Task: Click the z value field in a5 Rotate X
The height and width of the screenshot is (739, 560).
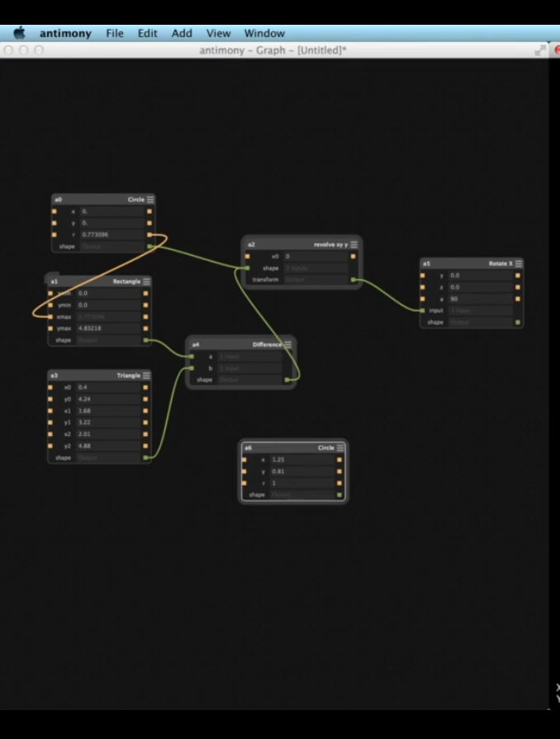Action: point(480,287)
